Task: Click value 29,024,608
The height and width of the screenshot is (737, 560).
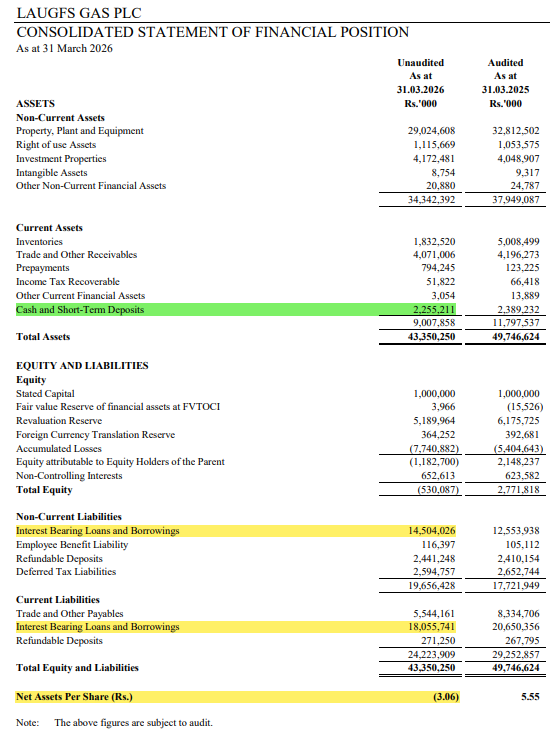Action: (431, 131)
